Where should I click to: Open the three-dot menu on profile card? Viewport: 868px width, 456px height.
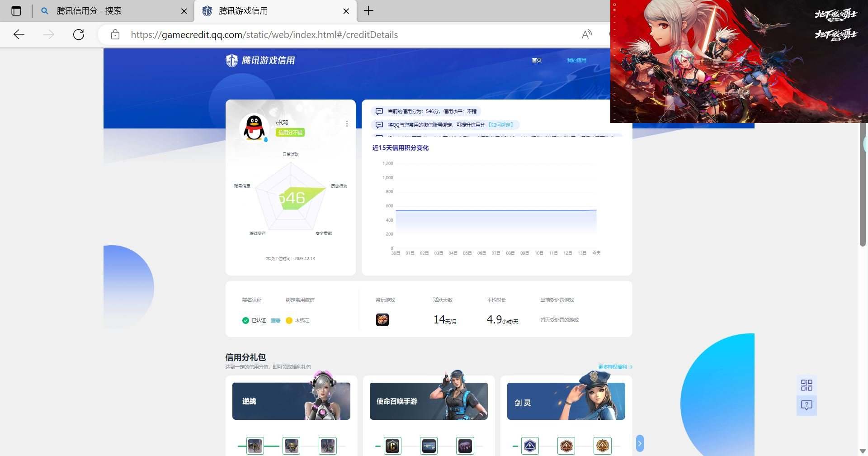coord(347,123)
